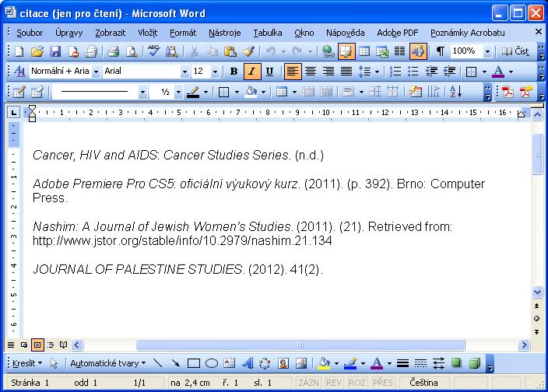Draw an oval shape
This screenshot has width=548, height=392.
click(212, 363)
